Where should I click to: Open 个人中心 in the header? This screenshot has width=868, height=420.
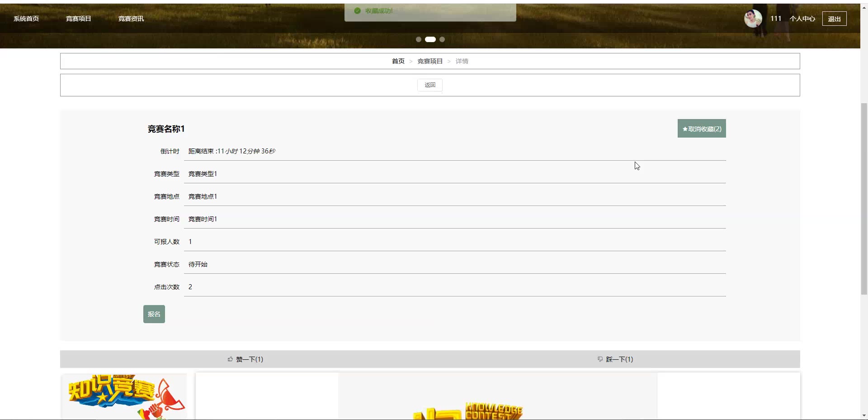802,19
